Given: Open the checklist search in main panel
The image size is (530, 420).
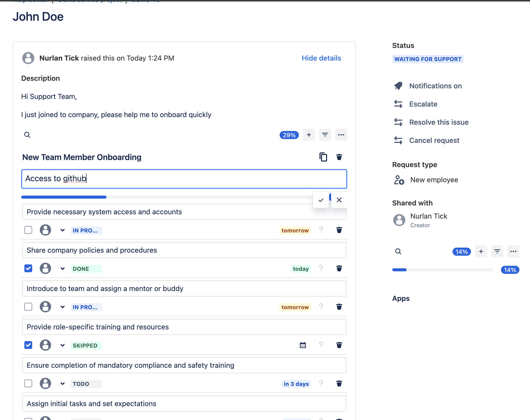Looking at the screenshot, I should pos(27,135).
